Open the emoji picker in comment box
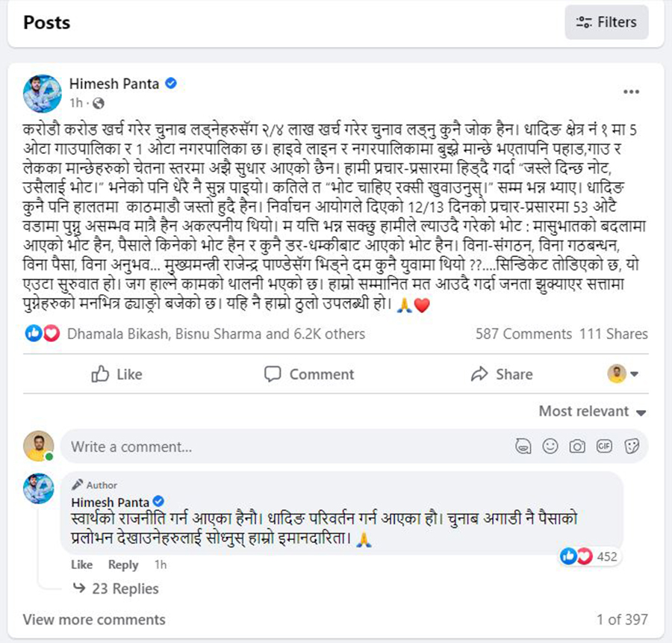This screenshot has width=672, height=643. point(550,447)
